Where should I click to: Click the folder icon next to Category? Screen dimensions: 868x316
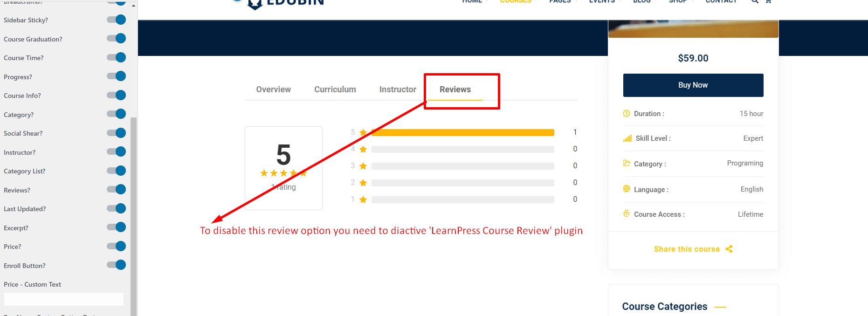[627, 163]
